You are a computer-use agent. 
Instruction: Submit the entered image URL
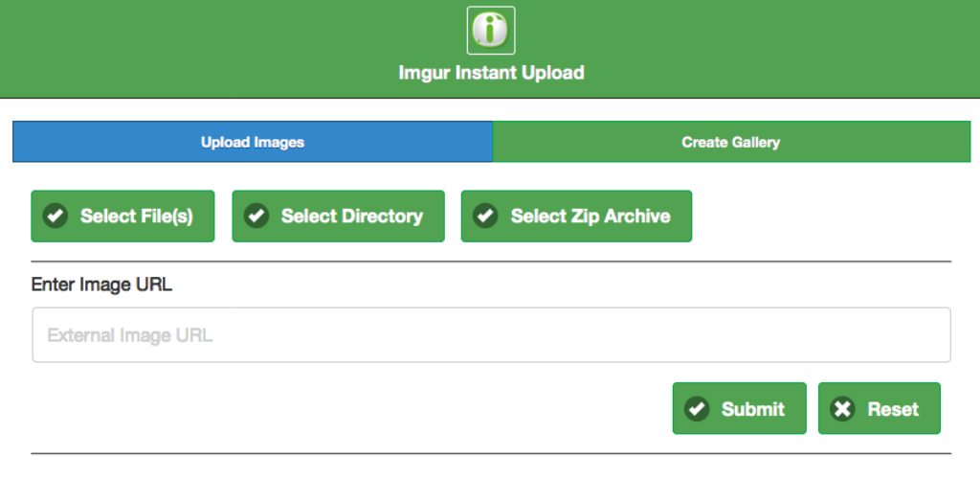(x=740, y=409)
